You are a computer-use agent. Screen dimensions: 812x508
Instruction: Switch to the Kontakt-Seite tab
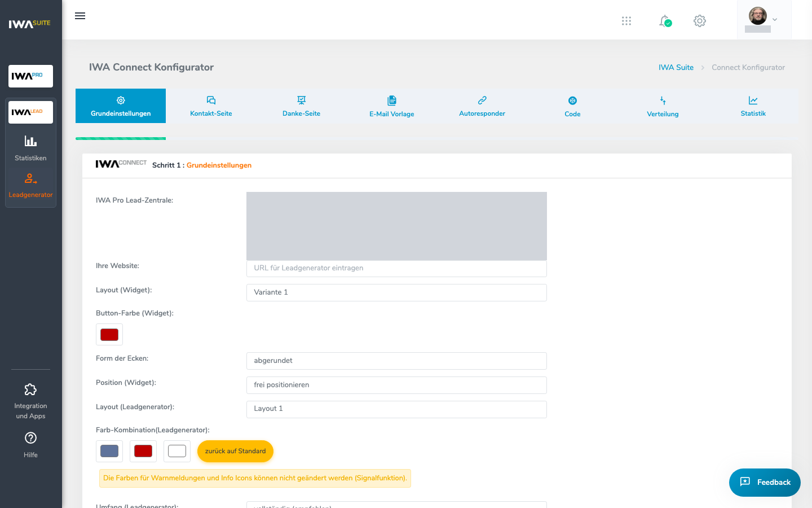click(x=211, y=106)
